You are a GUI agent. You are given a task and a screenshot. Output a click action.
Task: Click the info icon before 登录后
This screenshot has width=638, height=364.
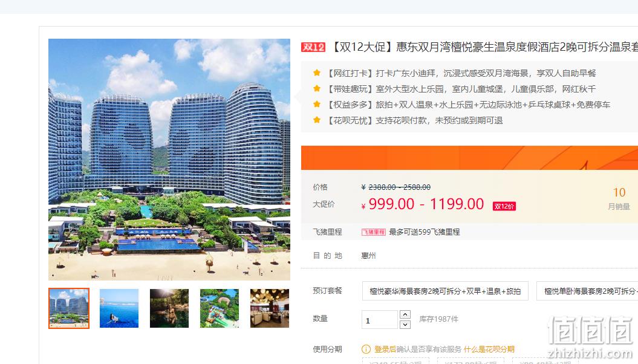click(x=366, y=349)
